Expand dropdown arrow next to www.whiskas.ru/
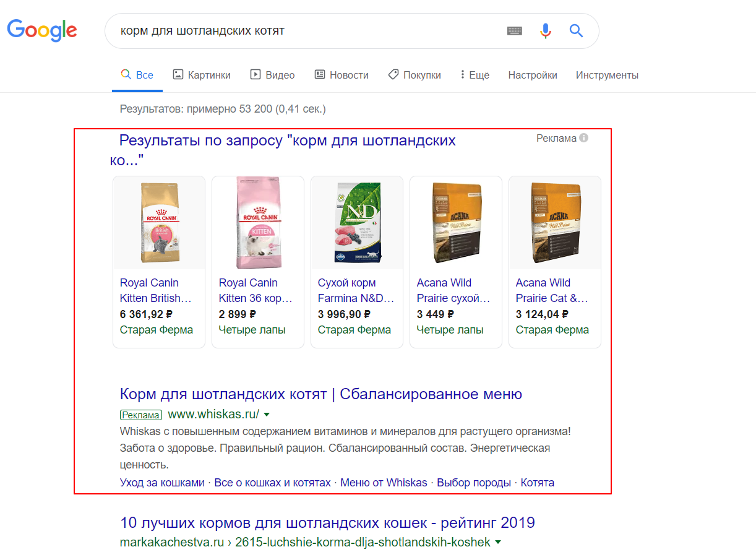 267,415
